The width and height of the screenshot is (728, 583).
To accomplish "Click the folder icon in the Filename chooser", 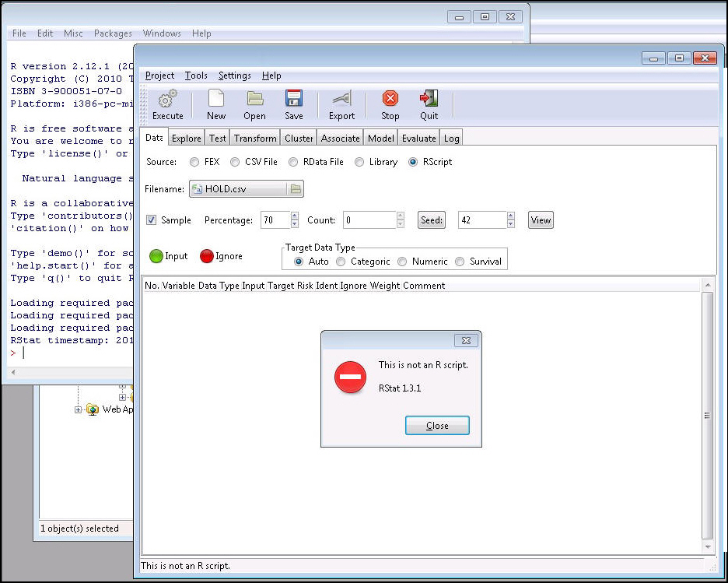I will coord(296,189).
